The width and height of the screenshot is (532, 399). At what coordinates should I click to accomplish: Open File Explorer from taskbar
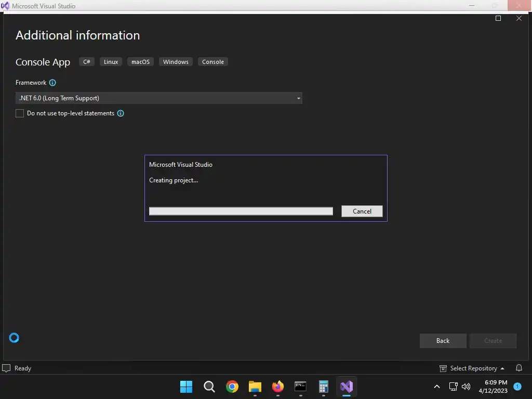pos(255,387)
